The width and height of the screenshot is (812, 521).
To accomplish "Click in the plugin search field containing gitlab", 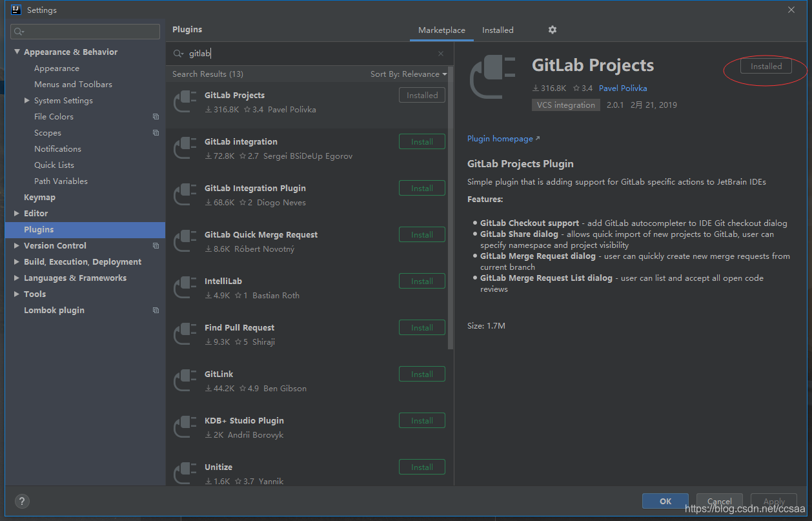I will 310,54.
